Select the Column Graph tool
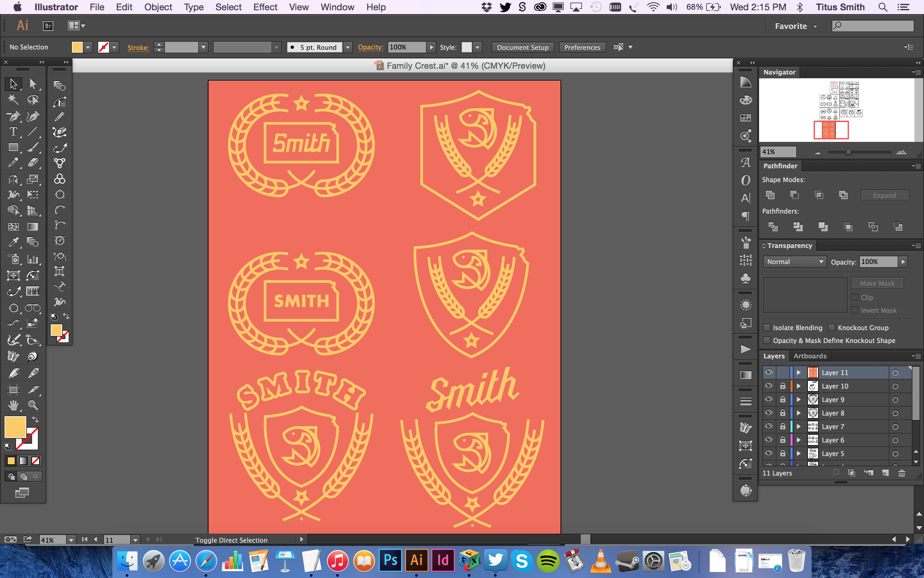This screenshot has width=924, height=578. [33, 259]
